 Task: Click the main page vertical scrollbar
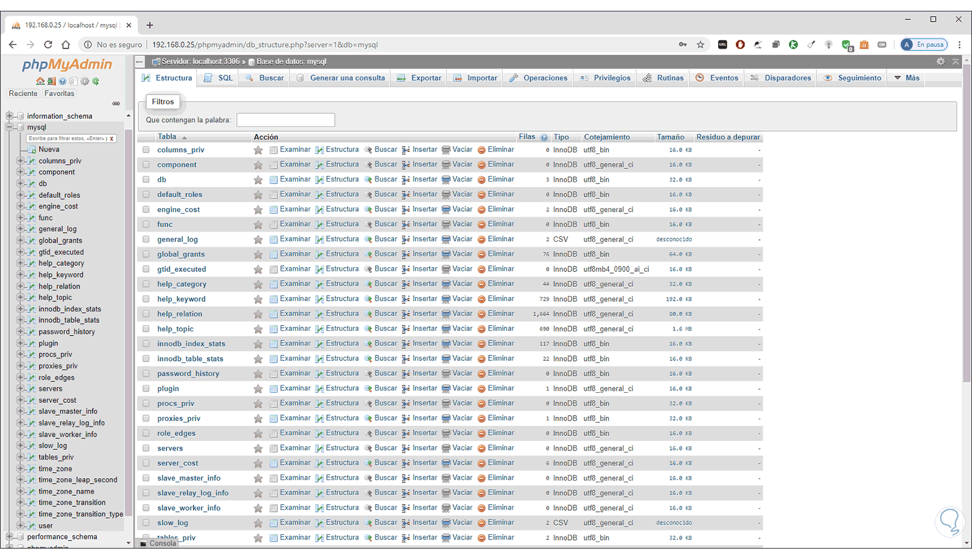coord(967,223)
